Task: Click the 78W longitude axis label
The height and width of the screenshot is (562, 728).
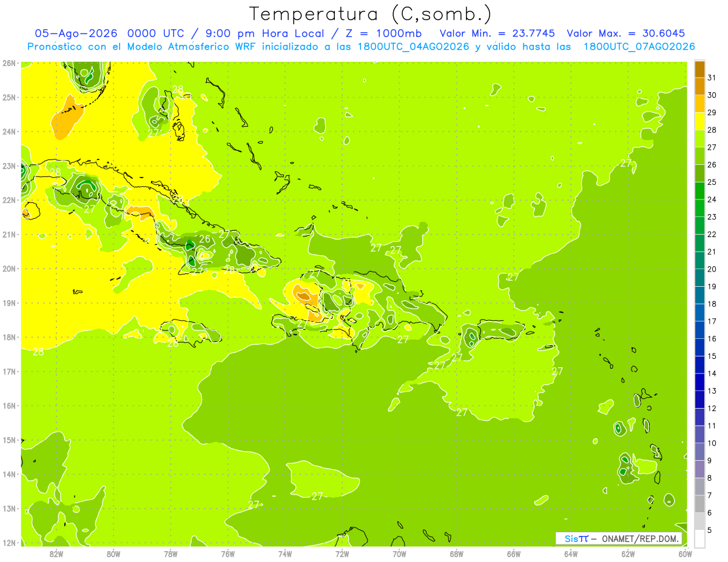Action: pos(170,554)
